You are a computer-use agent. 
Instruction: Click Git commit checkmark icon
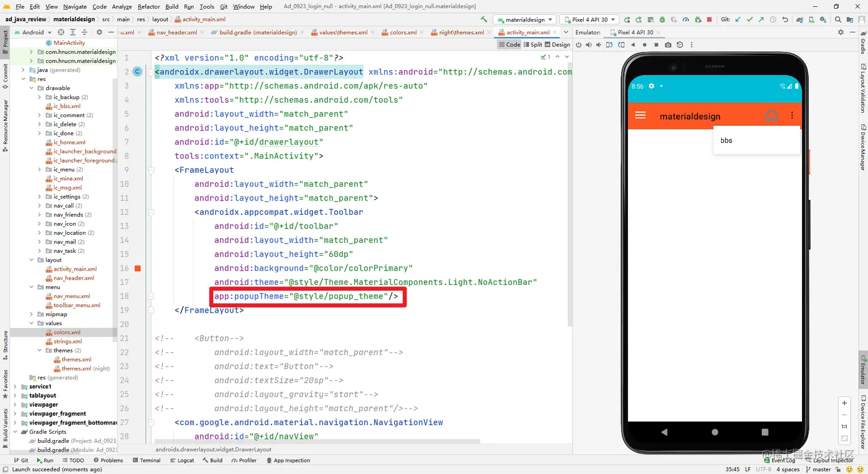[750, 20]
